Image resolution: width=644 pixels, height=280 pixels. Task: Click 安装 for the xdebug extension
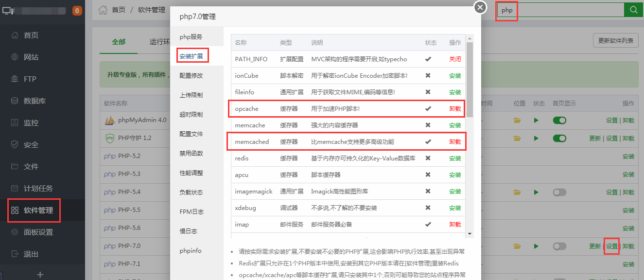coord(455,208)
